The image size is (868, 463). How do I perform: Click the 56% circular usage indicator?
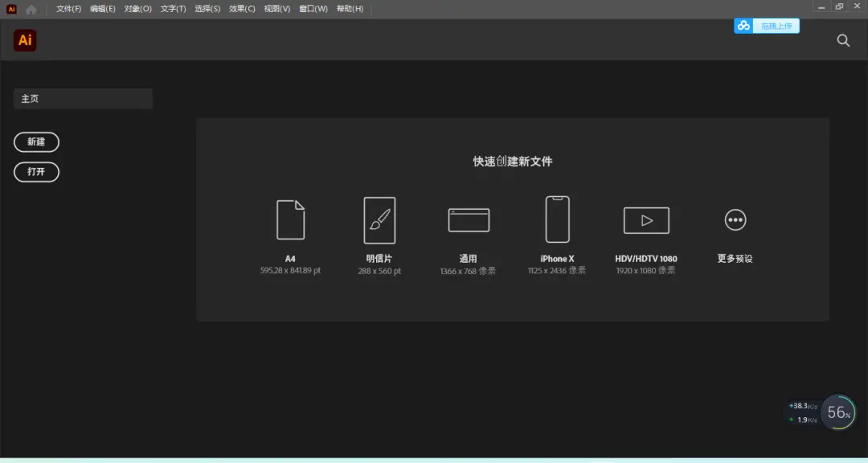838,412
